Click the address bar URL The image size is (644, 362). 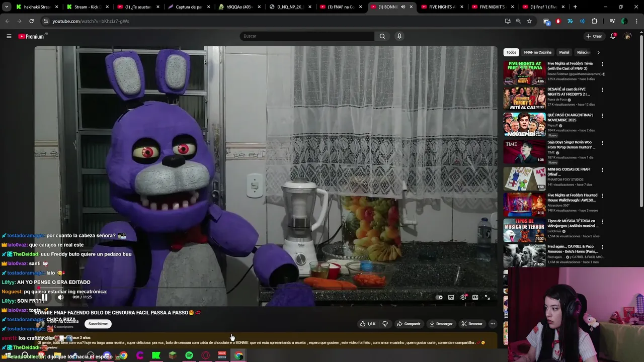[91, 21]
